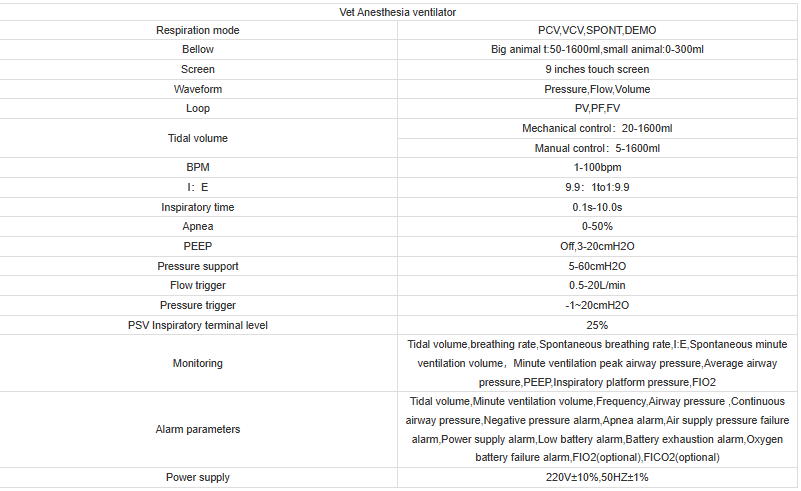The height and width of the screenshot is (491, 801).
Task: Select the 'Apnea' row label
Action: click(x=198, y=226)
